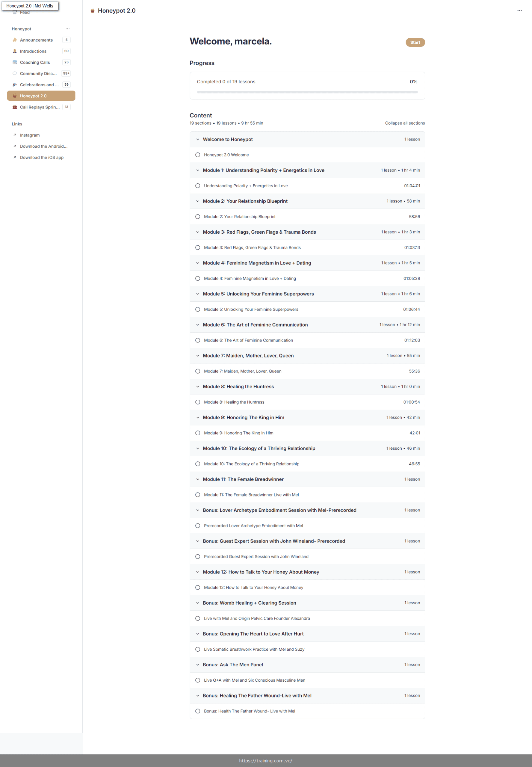Open the Instagram external link
532x767 pixels.
pos(30,135)
